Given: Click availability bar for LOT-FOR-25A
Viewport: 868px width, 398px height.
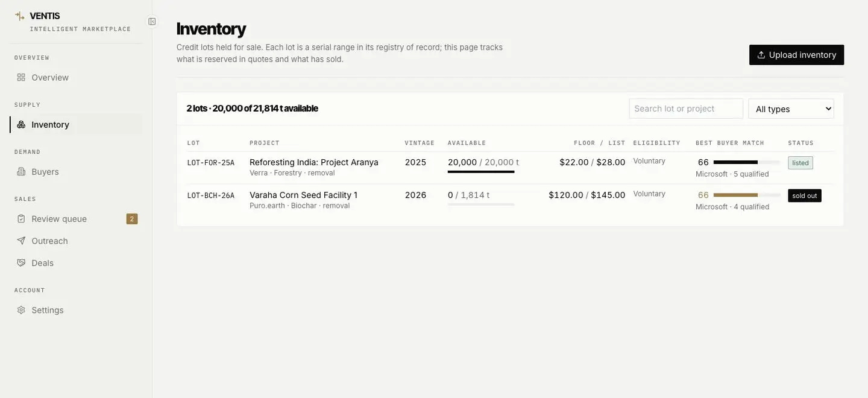Looking at the screenshot, I should (x=481, y=172).
